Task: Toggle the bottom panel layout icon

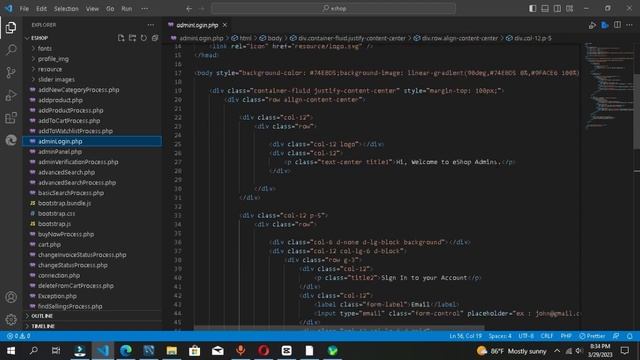Action: [x=545, y=9]
